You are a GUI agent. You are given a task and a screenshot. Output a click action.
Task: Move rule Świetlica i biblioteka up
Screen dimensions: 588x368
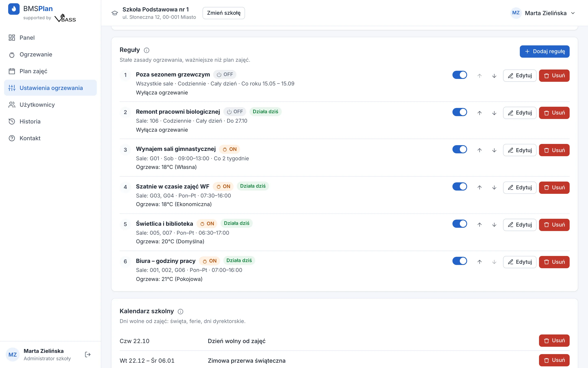click(x=479, y=225)
